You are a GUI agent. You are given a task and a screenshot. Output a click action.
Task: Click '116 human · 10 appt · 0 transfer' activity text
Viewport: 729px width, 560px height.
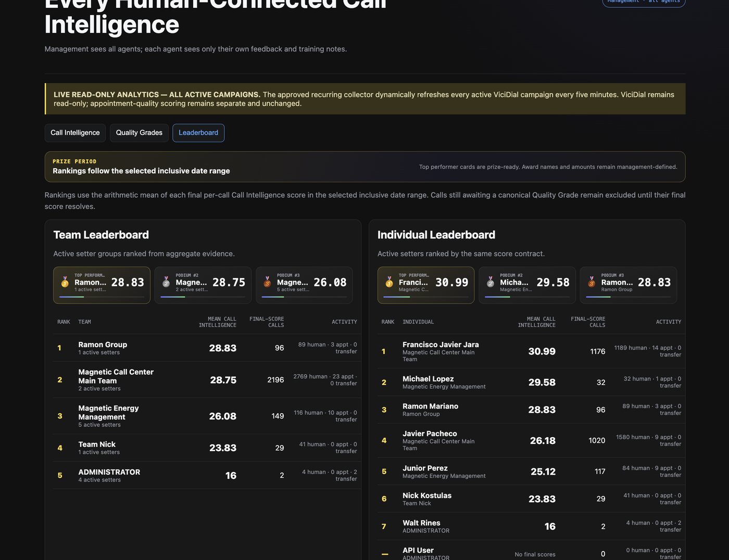tap(325, 416)
